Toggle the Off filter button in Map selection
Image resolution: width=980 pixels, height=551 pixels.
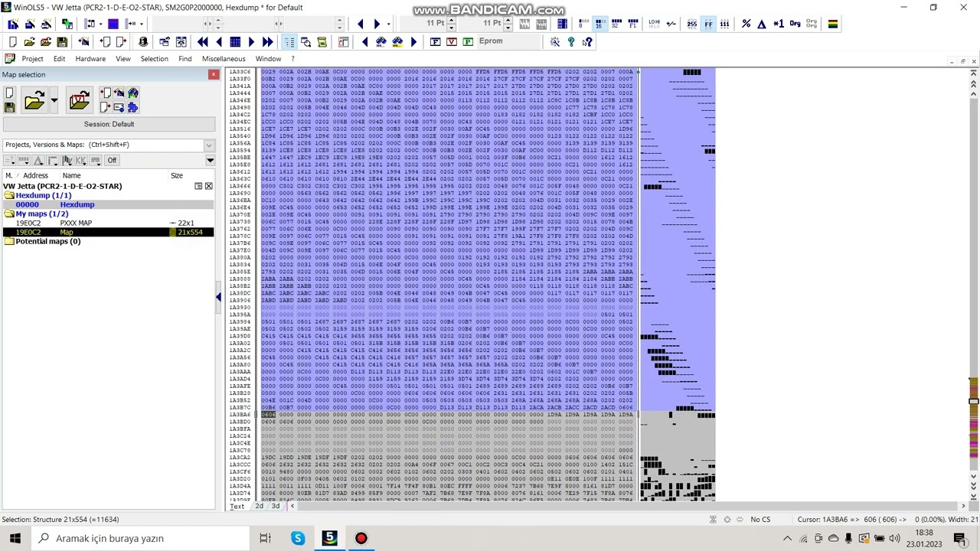point(112,160)
